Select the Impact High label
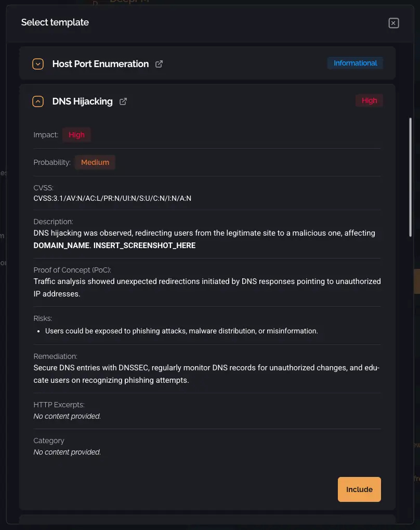This screenshot has height=530, width=420. pos(76,134)
